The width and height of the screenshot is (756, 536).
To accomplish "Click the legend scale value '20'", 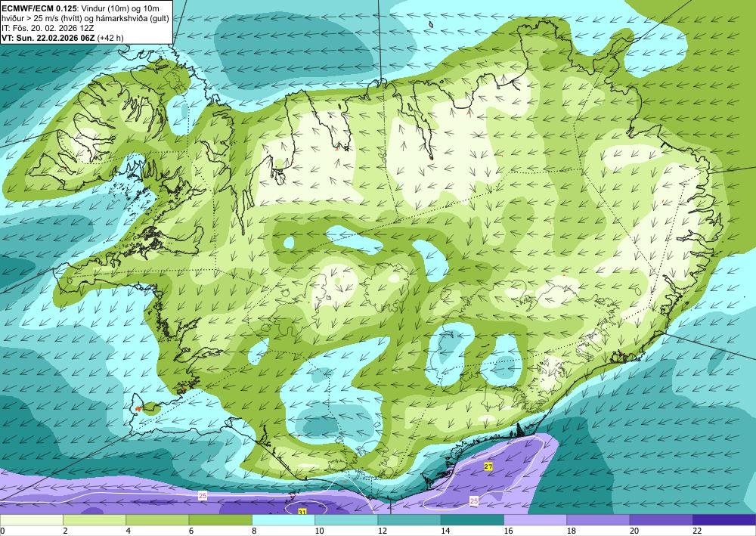I will click(634, 531).
